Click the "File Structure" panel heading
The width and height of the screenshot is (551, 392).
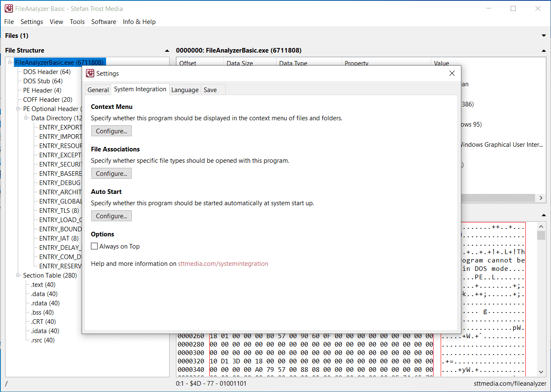(x=24, y=50)
